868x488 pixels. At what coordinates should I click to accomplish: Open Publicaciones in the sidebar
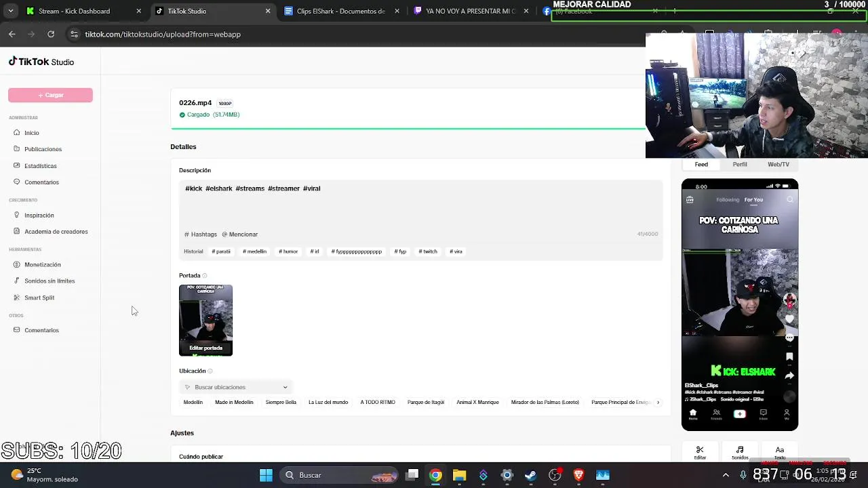(43, 149)
